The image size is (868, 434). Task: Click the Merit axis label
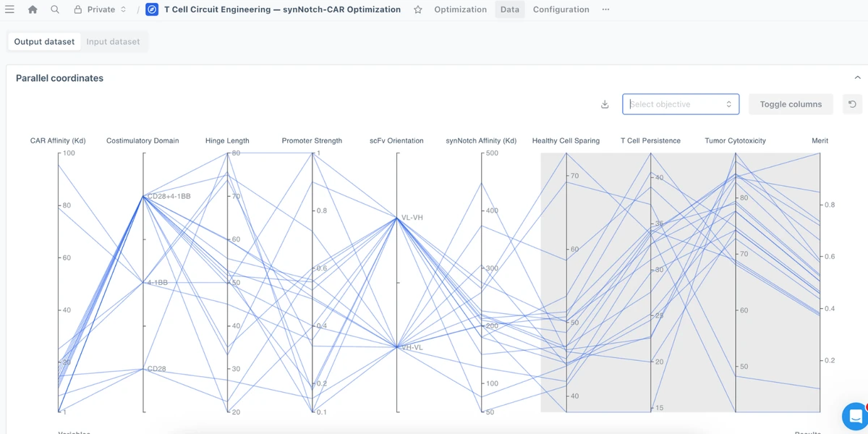(819, 140)
